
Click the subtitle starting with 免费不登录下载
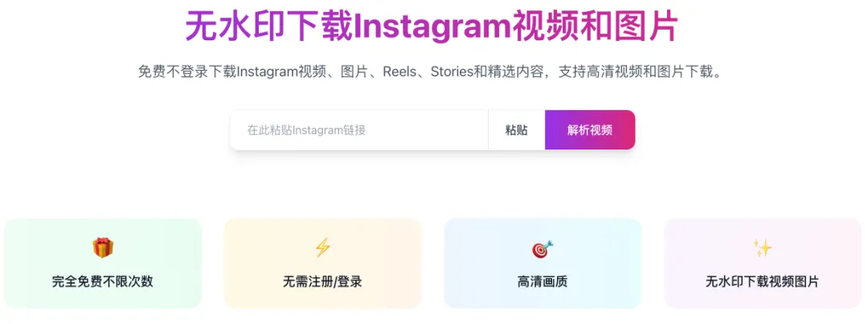pyautogui.click(x=432, y=72)
